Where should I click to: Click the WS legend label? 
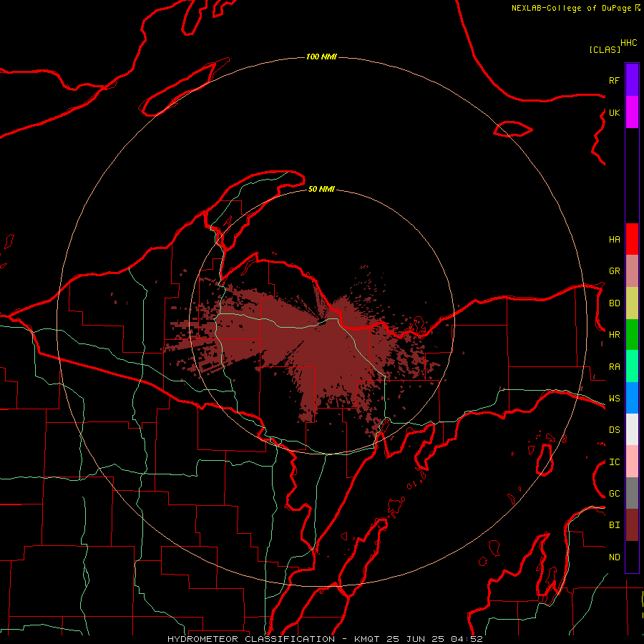point(614,399)
